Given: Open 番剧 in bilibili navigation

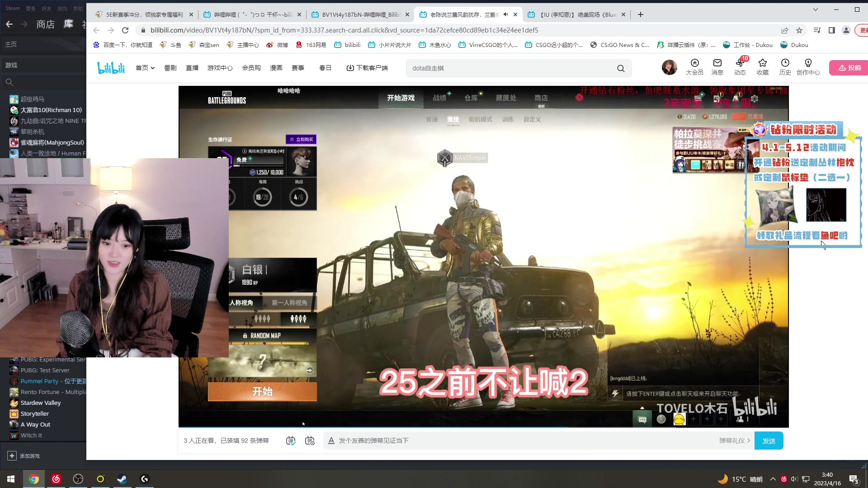Looking at the screenshot, I should 170,68.
